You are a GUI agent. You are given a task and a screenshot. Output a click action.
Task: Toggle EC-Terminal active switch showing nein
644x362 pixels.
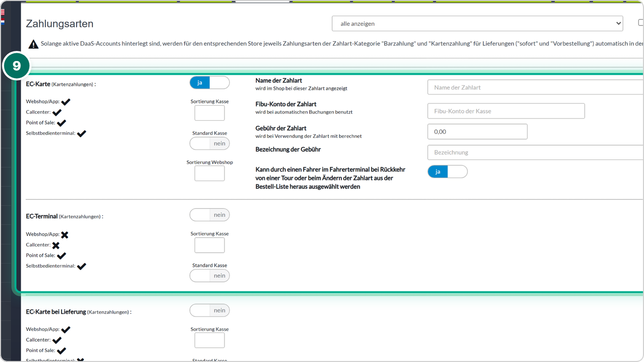210,215
